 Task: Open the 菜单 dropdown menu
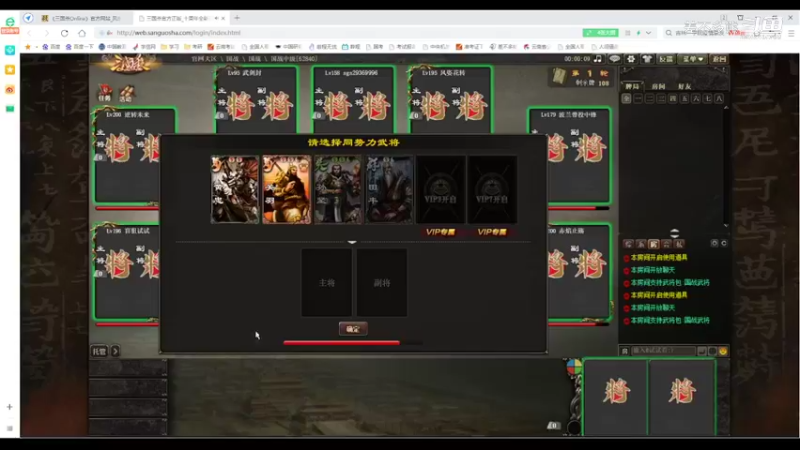tap(693, 59)
